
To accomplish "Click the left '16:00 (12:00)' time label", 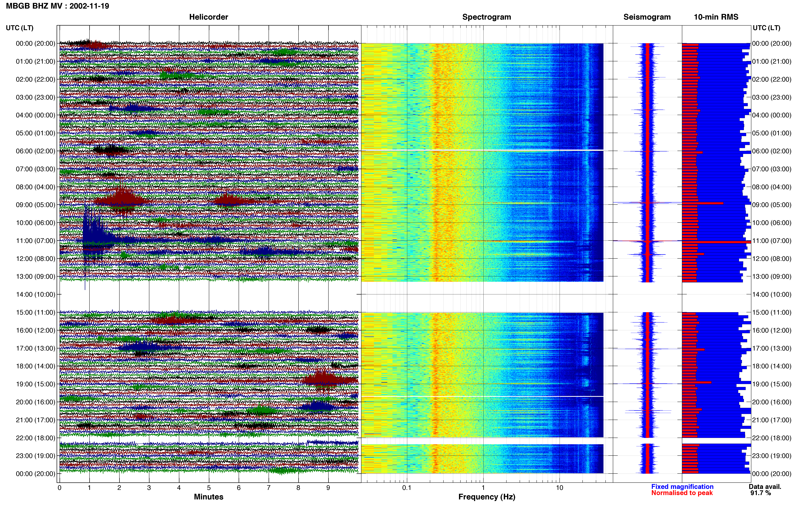I will (35, 330).
